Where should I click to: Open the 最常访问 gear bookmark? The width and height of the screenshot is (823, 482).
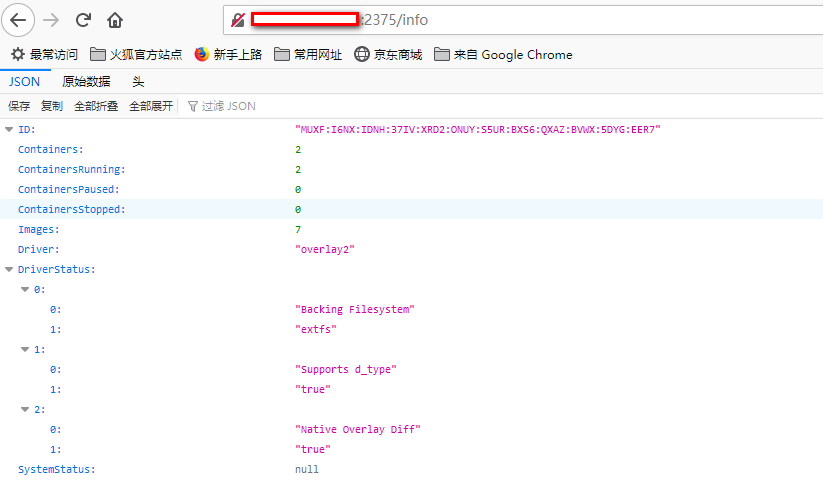click(x=44, y=55)
